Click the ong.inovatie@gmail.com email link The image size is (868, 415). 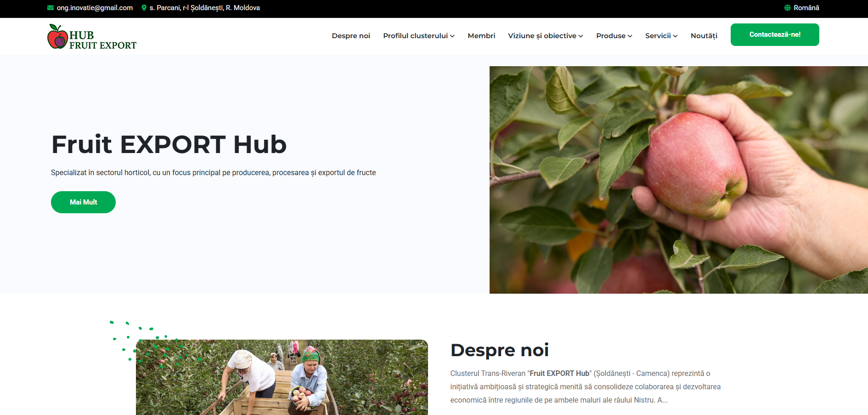click(95, 8)
